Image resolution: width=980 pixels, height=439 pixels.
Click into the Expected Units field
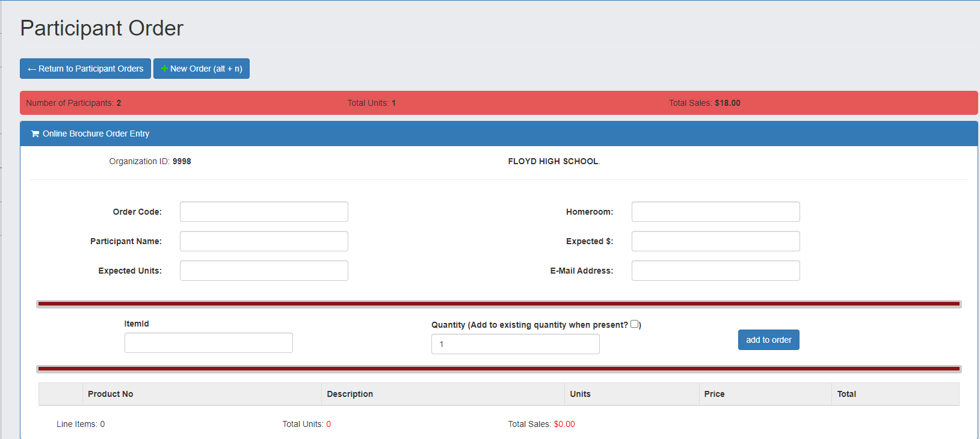click(x=264, y=271)
